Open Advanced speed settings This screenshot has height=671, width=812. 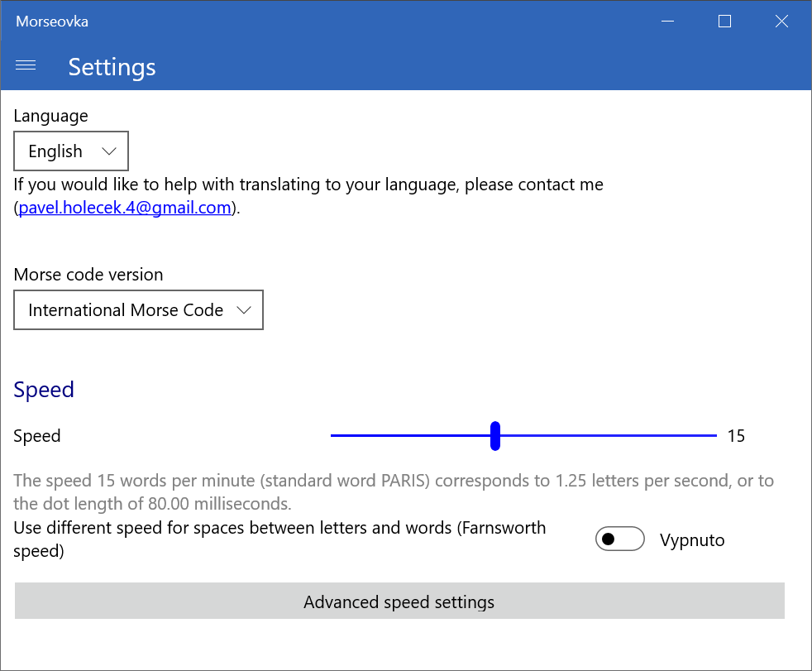click(x=399, y=602)
